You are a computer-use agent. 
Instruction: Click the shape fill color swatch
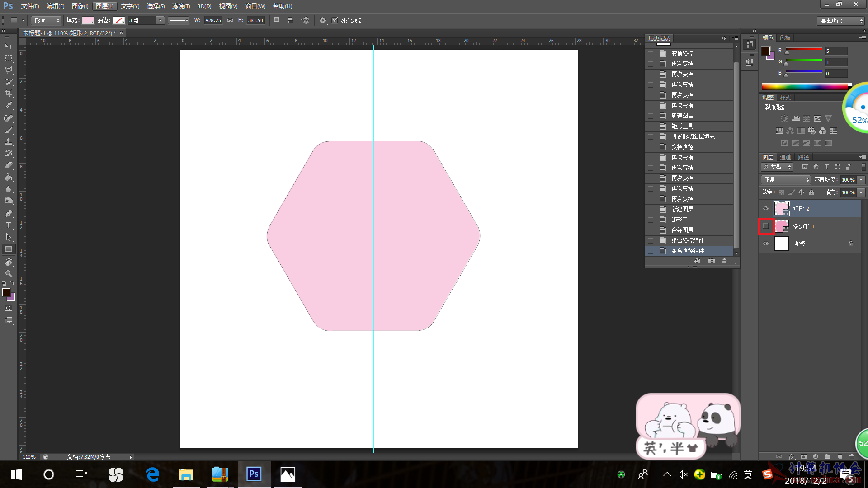point(88,20)
